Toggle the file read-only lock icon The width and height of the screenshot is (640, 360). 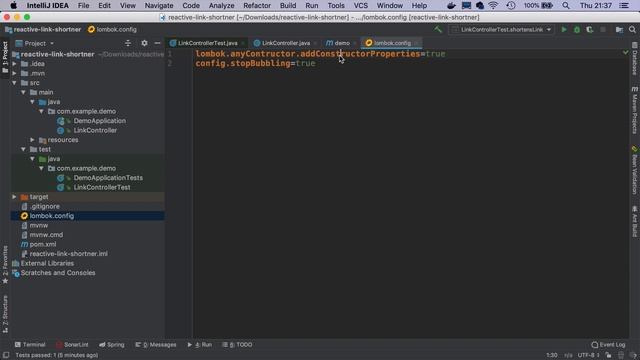608,355
